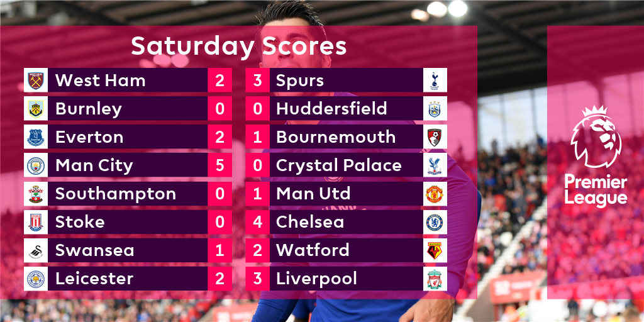Click the Swansea club badge
This screenshot has height=322, width=644.
36,250
